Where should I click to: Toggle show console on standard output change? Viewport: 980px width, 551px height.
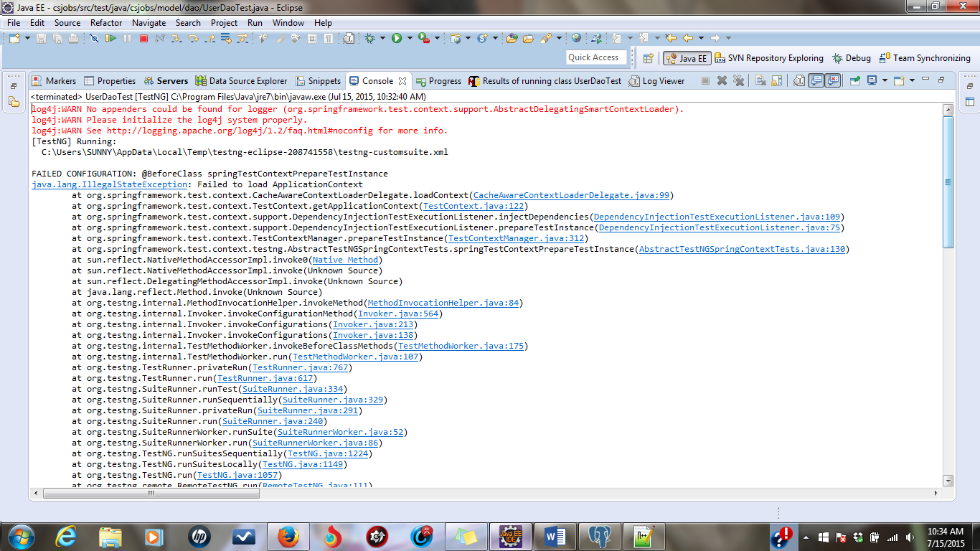pos(816,81)
